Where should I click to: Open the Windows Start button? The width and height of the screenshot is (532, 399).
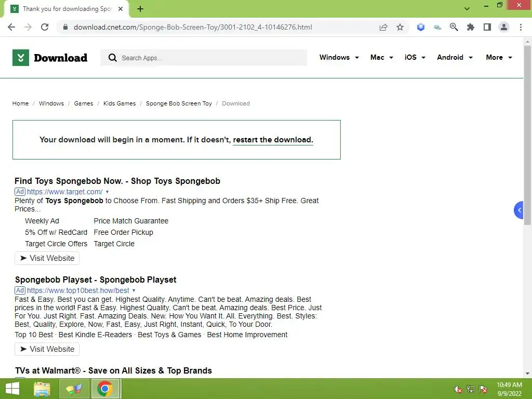tap(12, 389)
